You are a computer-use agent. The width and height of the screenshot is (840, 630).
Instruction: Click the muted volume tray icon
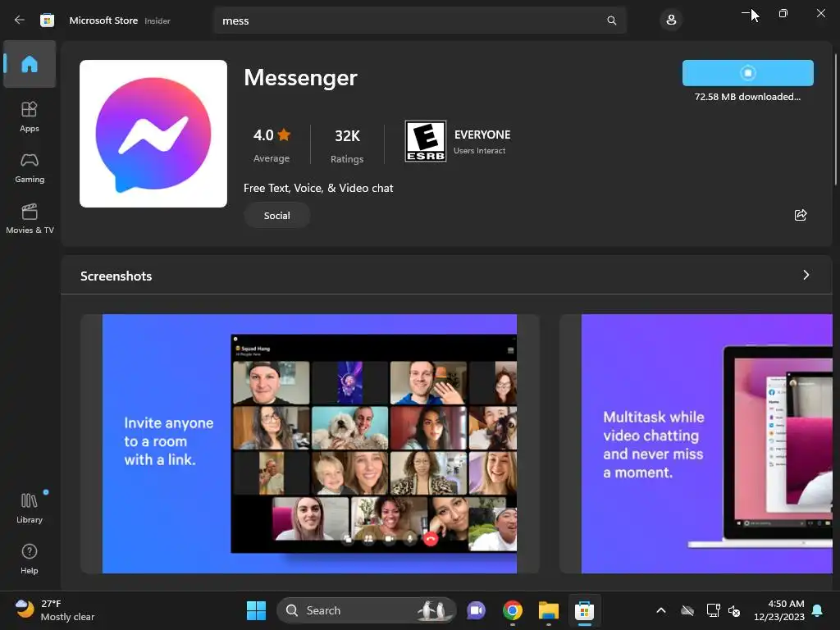click(x=734, y=610)
